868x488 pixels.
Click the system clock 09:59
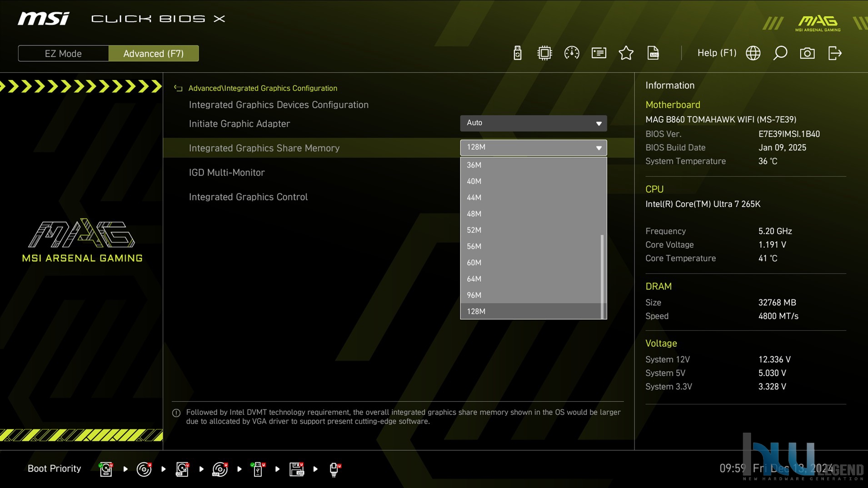tap(733, 468)
